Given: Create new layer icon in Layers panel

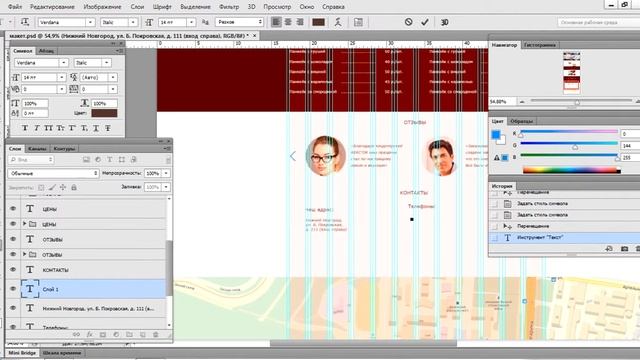Looking at the screenshot, I should [x=142, y=334].
